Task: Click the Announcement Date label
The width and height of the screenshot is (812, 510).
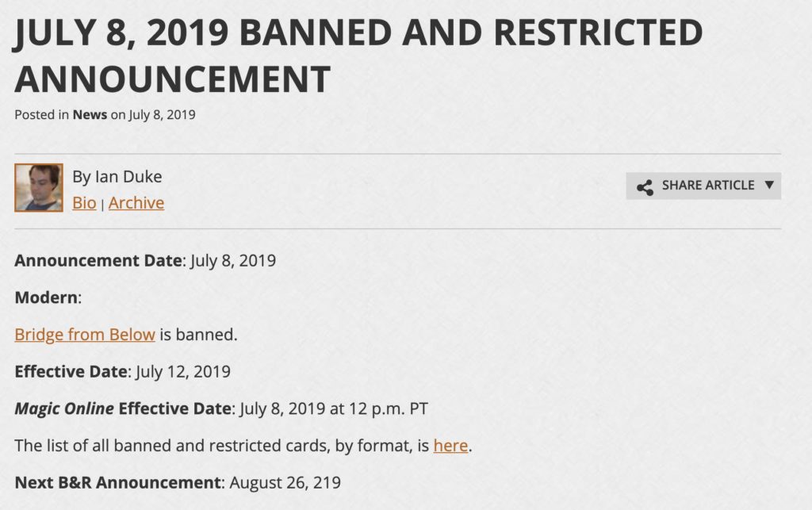Action: (98, 260)
